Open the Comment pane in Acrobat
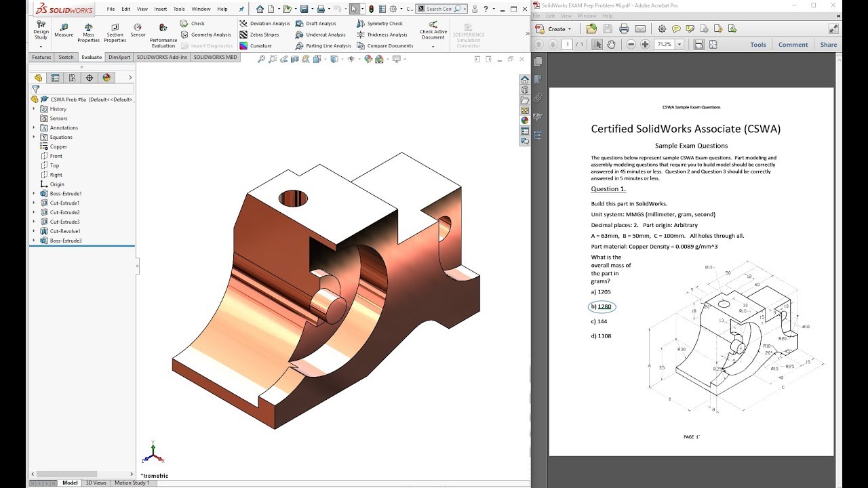868x488 pixels. [x=793, y=45]
